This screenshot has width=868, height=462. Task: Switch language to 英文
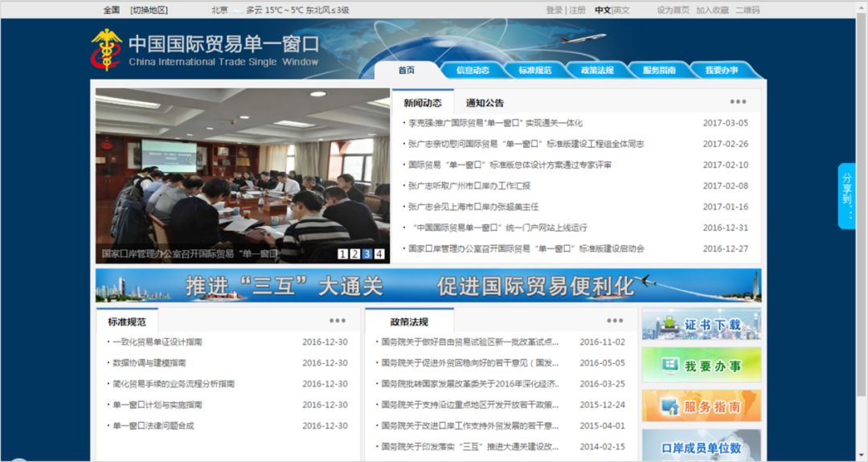coord(621,10)
